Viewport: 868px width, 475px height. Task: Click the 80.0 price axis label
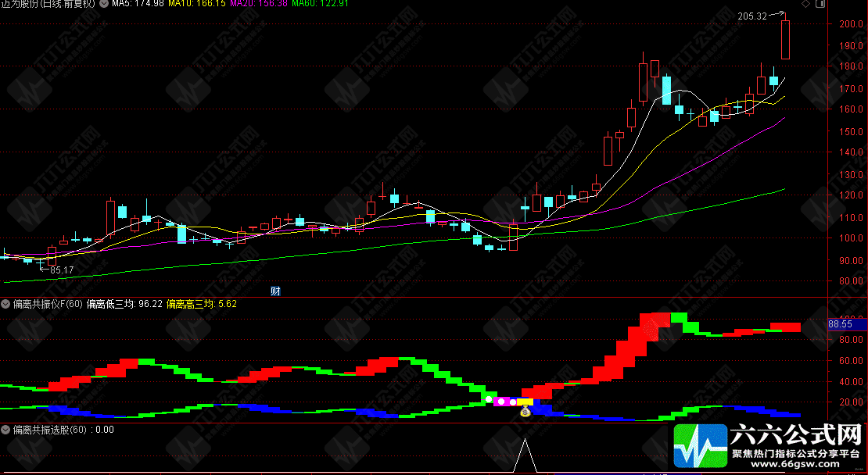(852, 281)
